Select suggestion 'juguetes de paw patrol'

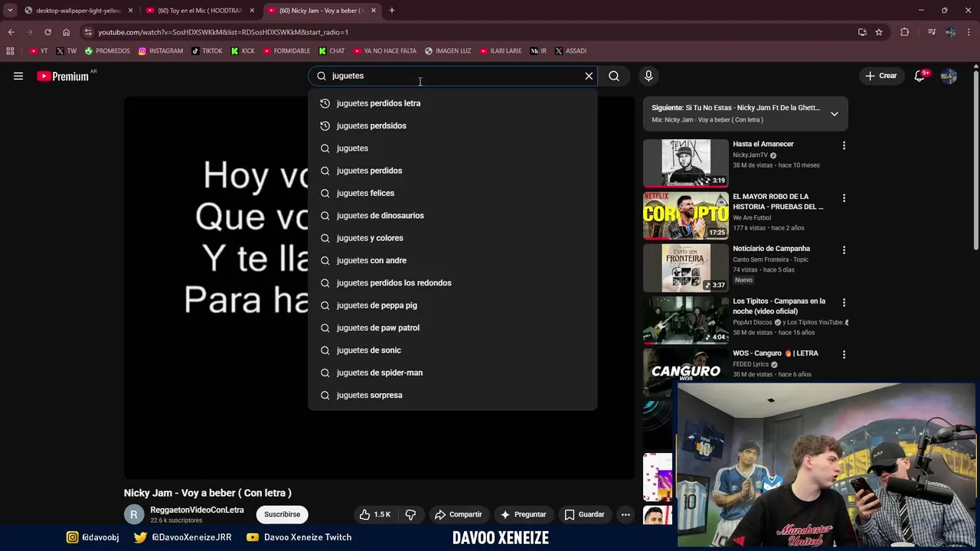(452, 328)
